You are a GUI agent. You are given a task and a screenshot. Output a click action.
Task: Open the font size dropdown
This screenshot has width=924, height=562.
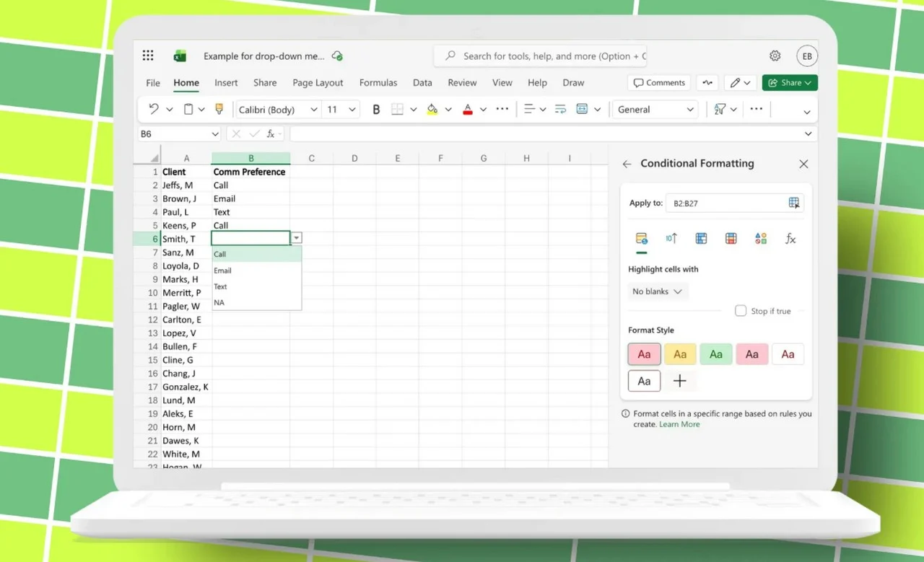click(x=352, y=109)
